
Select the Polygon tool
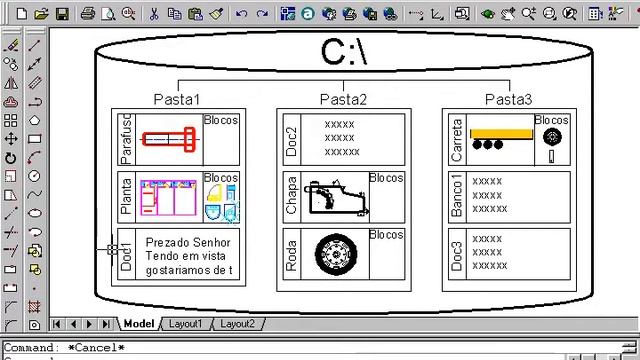point(35,120)
